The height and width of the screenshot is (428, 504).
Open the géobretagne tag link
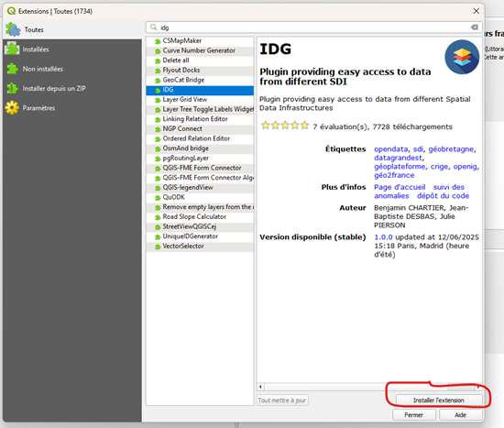pyautogui.click(x=451, y=149)
